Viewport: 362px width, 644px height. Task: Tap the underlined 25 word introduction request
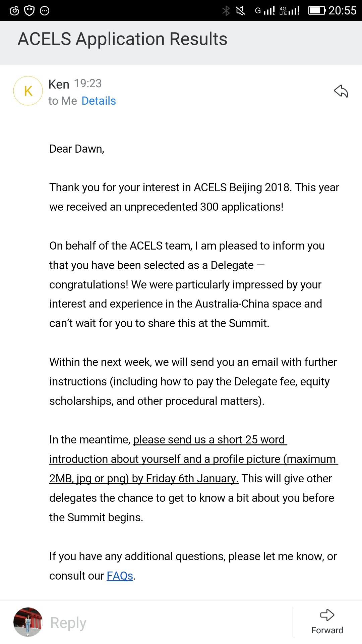tap(193, 459)
